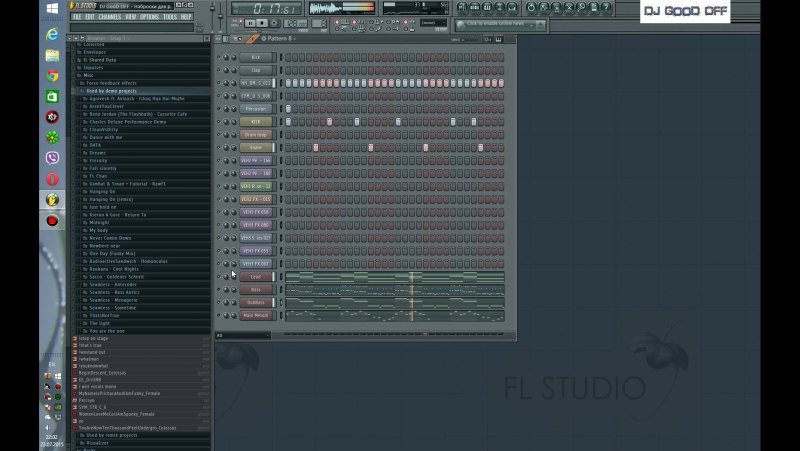Image resolution: width=800 pixels, height=451 pixels.
Task: Click the Kick channel button
Action: pyautogui.click(x=258, y=57)
